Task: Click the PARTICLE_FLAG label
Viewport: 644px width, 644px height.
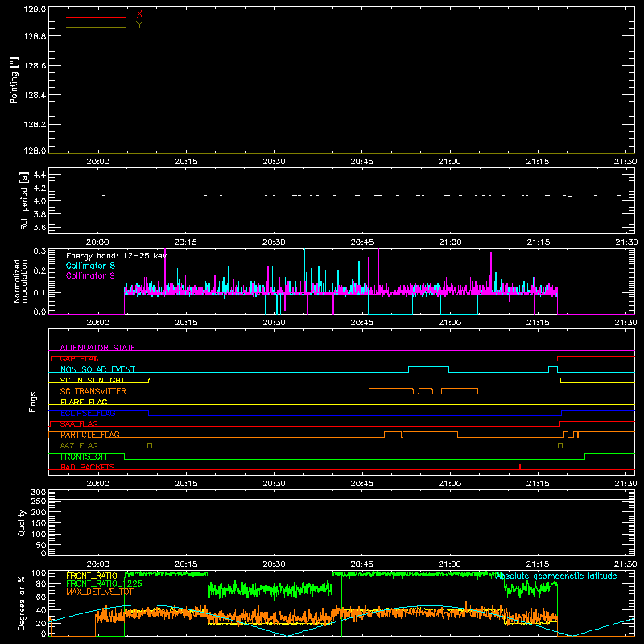Action: (90, 435)
